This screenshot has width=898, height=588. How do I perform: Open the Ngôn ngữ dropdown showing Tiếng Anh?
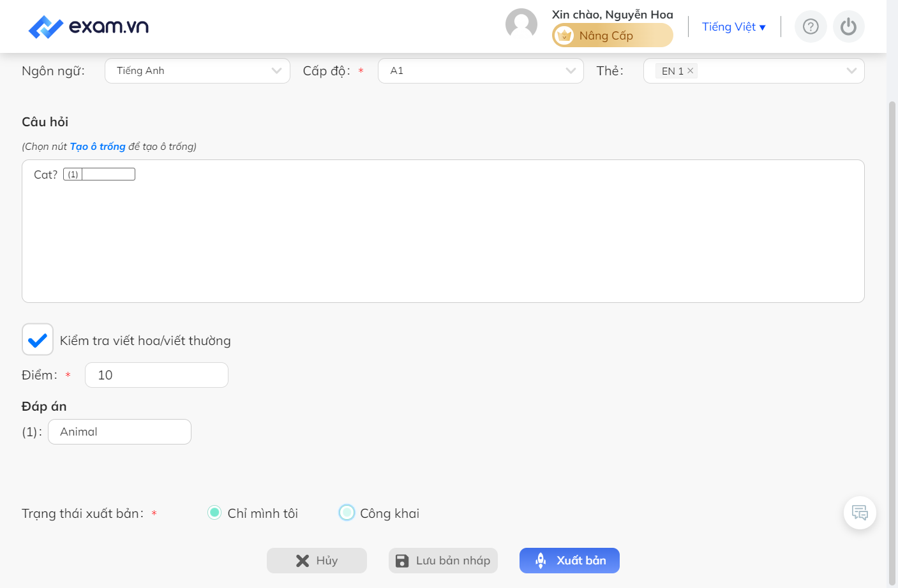point(197,71)
